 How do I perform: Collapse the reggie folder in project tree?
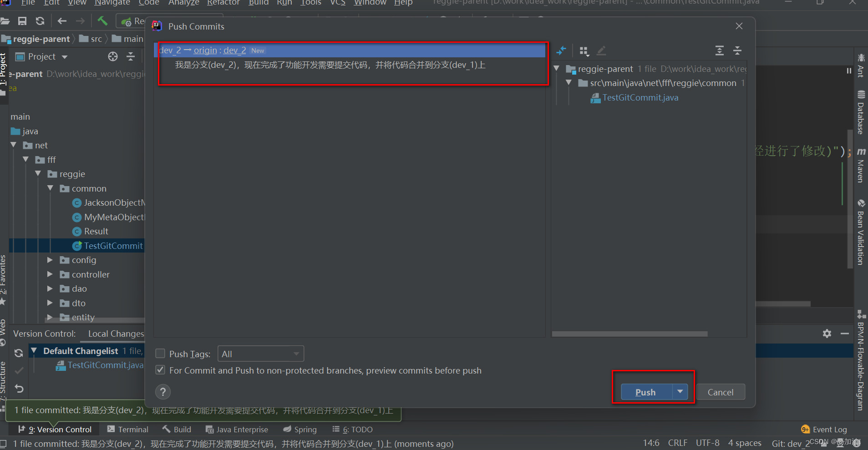[38, 174]
